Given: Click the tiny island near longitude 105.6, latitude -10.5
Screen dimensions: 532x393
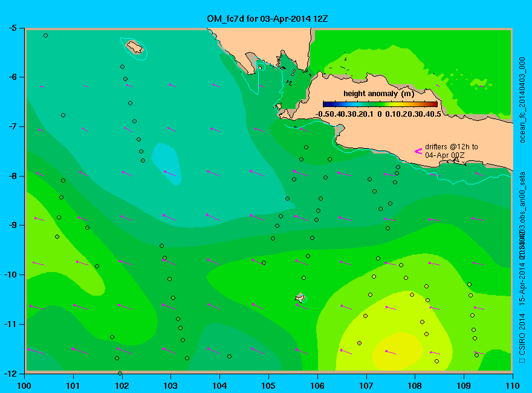Looking at the screenshot, I should (x=300, y=297).
